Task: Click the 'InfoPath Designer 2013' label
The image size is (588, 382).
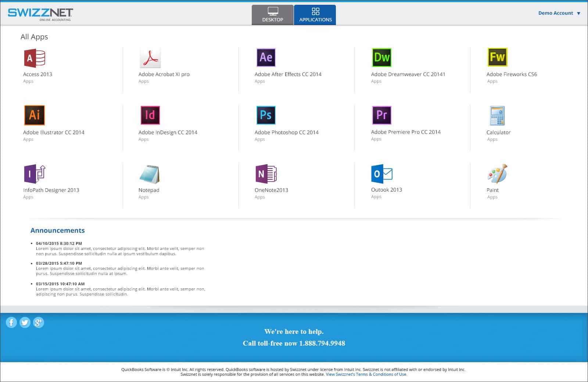Action: (x=51, y=190)
